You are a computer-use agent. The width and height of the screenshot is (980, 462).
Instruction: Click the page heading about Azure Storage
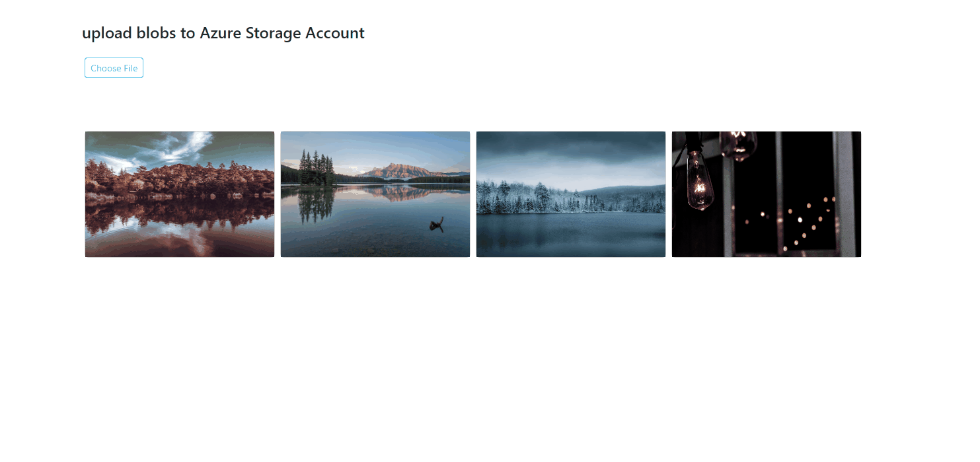(223, 33)
